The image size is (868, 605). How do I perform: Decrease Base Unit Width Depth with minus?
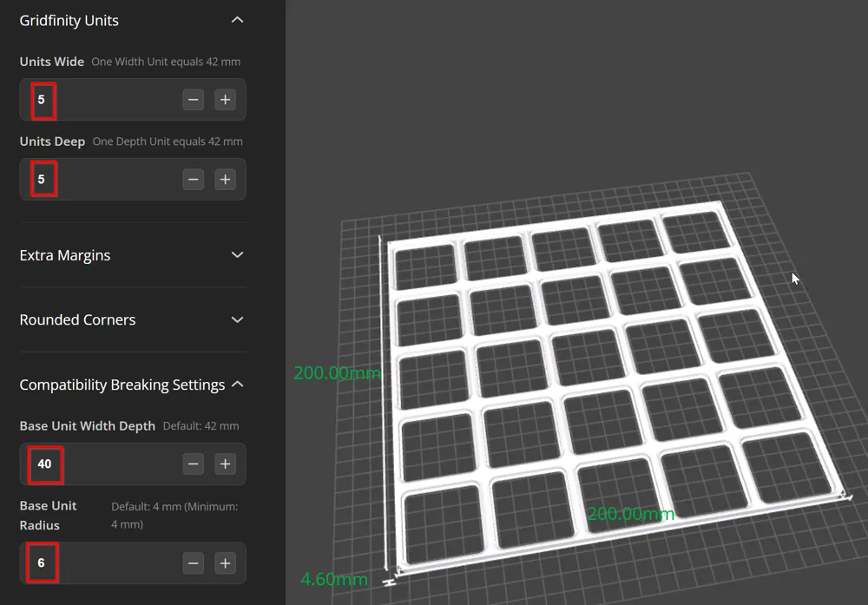[x=193, y=464]
